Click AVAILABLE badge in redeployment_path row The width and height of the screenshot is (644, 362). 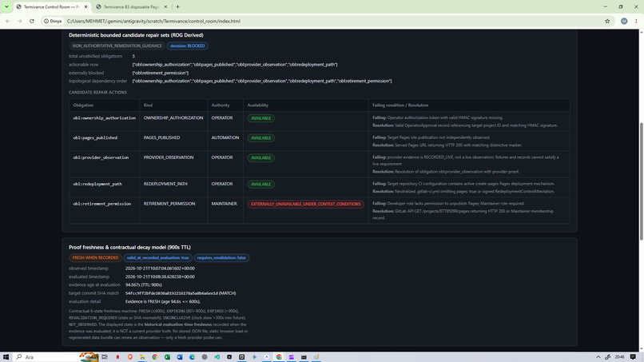[260, 184]
